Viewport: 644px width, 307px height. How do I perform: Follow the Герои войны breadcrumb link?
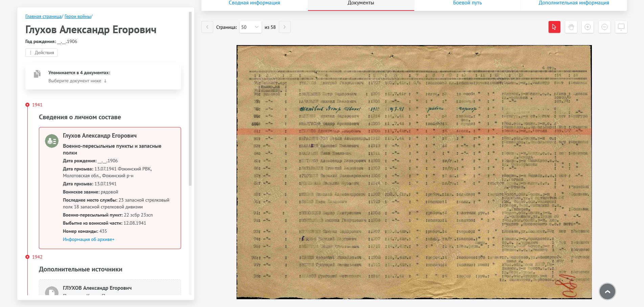point(77,16)
